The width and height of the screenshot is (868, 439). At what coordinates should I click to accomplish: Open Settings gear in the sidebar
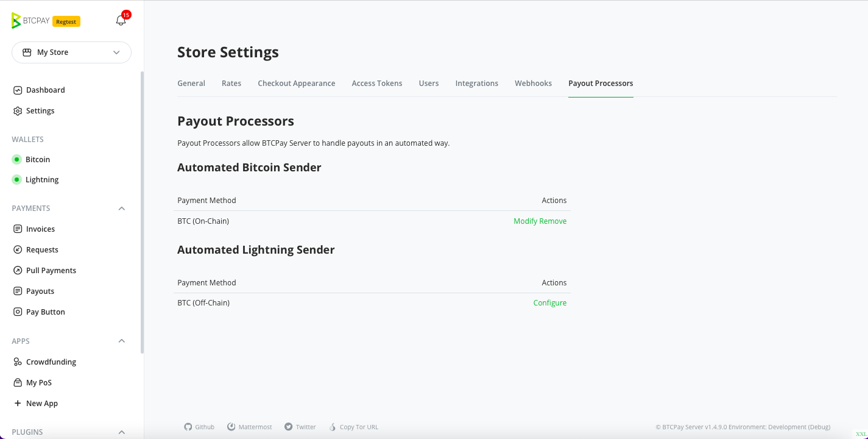point(18,111)
